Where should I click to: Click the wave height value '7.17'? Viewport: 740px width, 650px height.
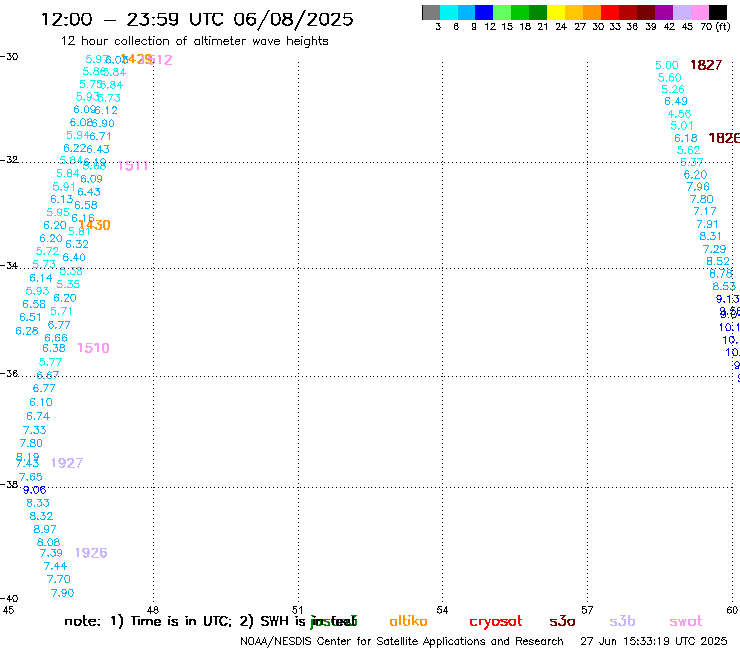point(705,211)
